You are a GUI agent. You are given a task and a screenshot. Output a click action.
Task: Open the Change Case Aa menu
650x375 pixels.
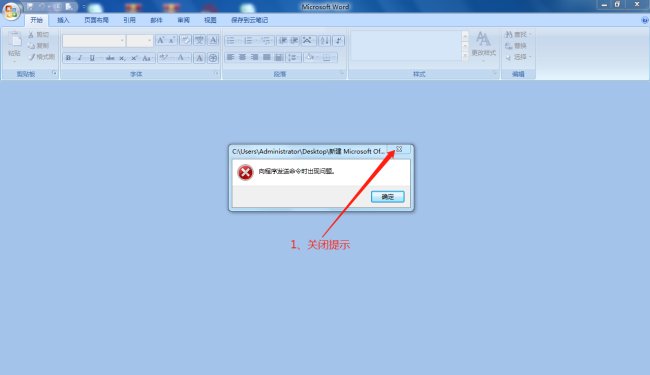pyautogui.click(x=147, y=58)
